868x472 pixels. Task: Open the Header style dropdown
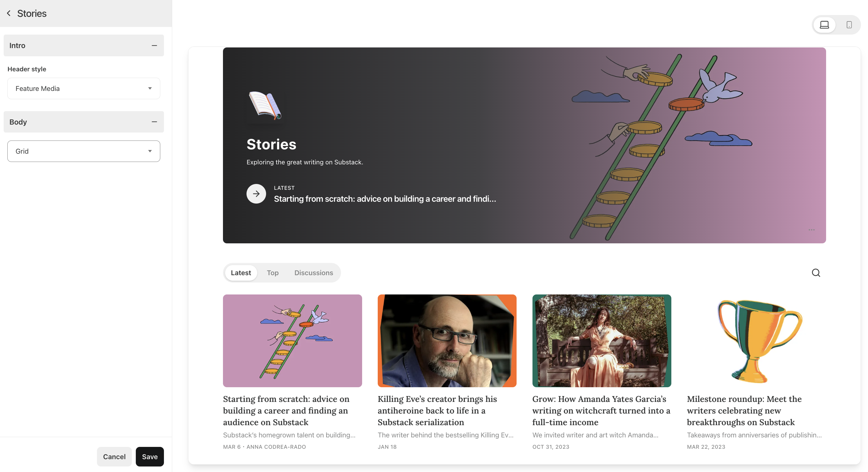click(83, 88)
